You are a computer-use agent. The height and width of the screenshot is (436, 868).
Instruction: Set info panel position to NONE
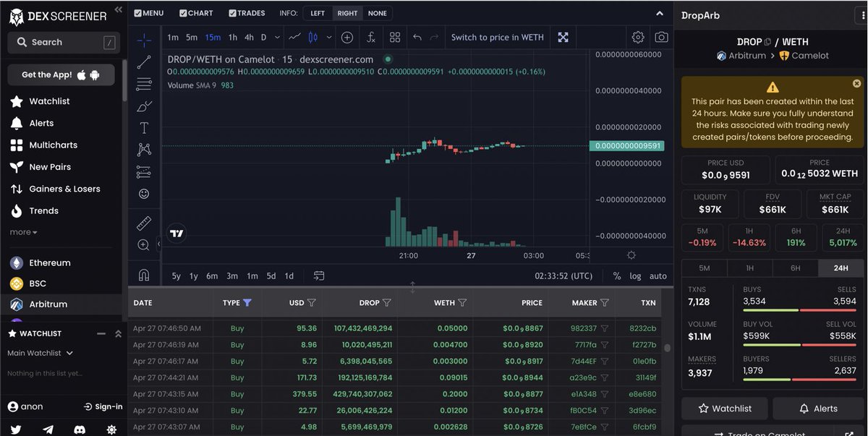(377, 13)
